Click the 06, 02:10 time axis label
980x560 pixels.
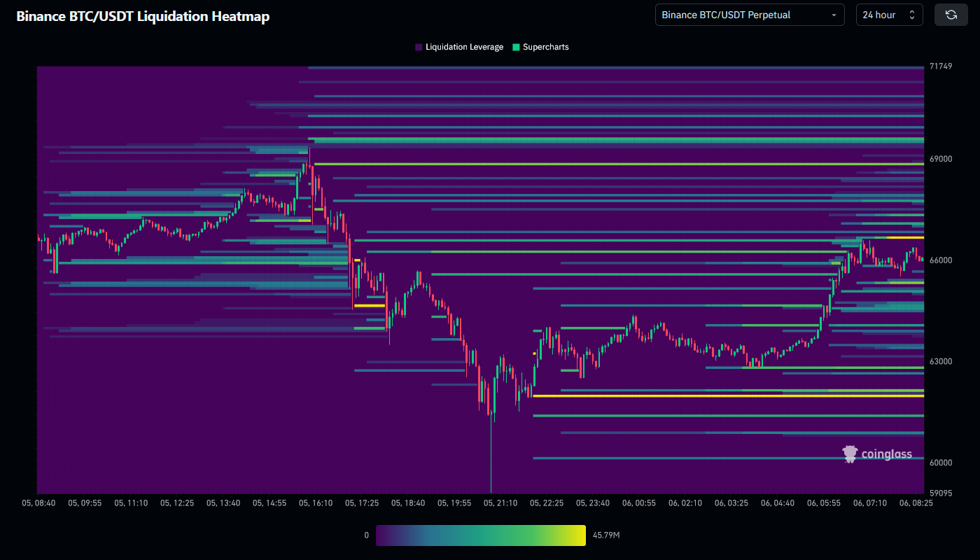tap(685, 503)
